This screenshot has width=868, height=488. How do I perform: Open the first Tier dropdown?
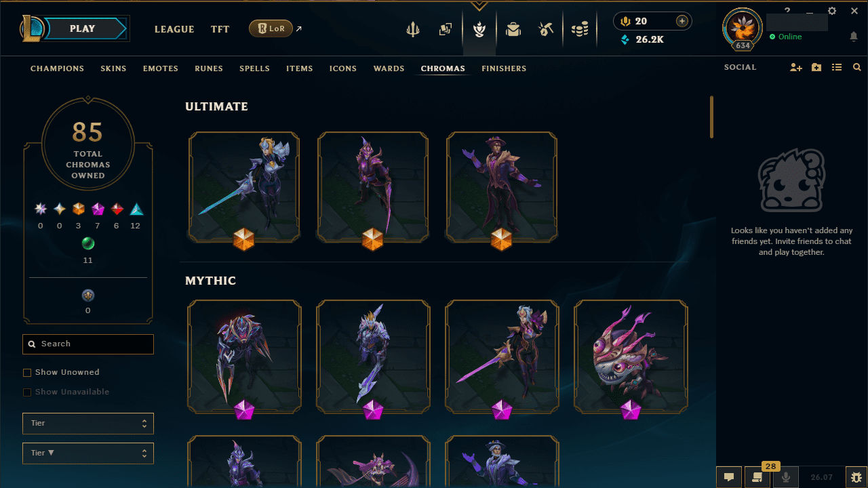[x=88, y=424]
